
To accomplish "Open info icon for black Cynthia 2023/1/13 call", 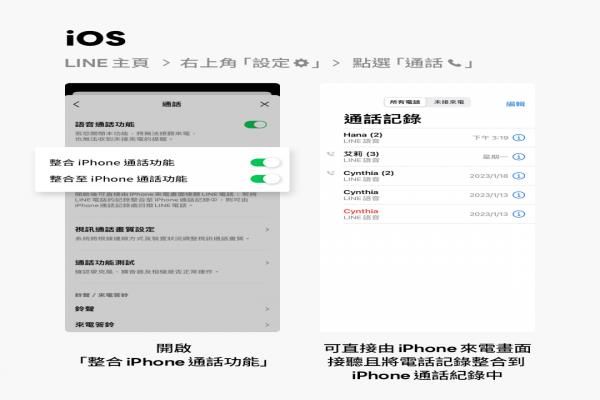I will (518, 195).
